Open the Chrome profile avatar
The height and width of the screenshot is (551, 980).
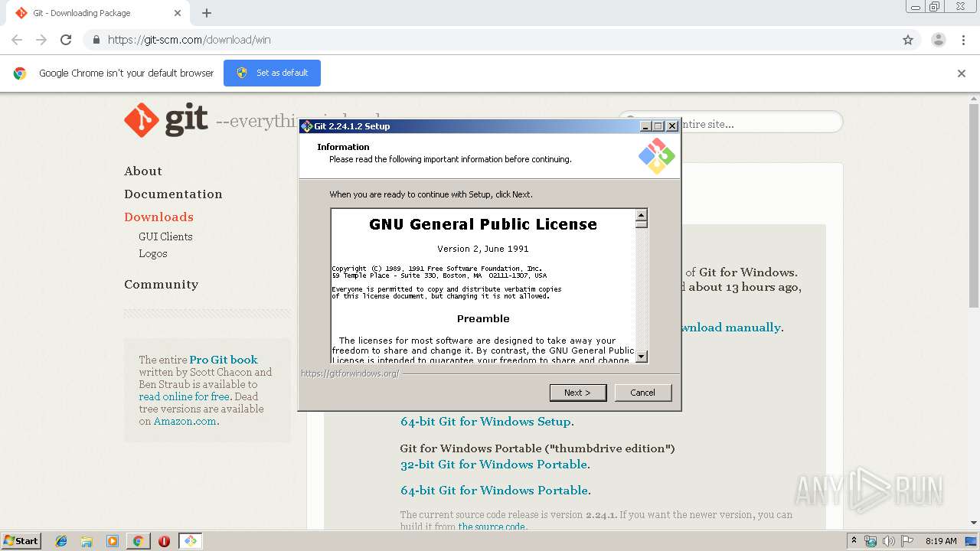(939, 40)
